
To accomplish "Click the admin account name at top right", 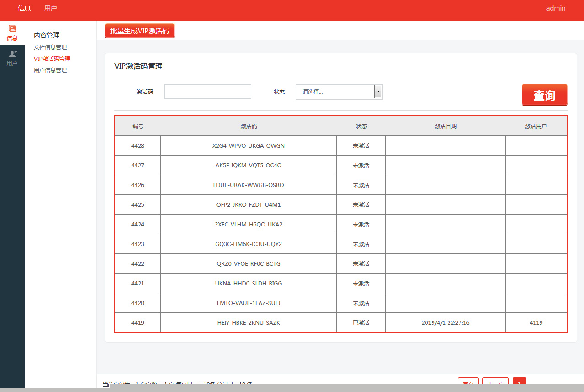I will (556, 8).
